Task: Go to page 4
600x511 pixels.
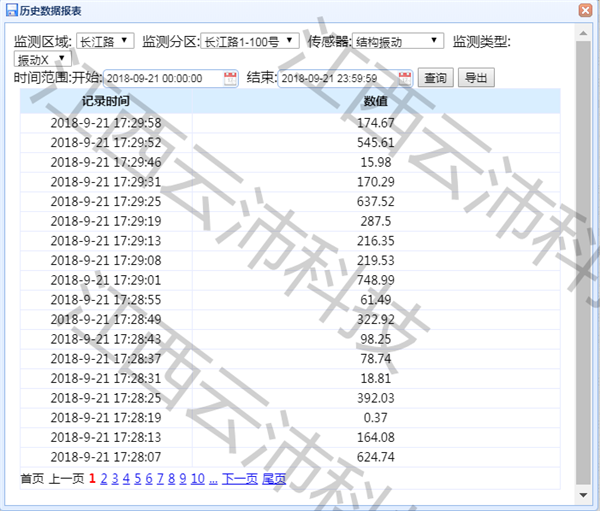Action: [x=126, y=478]
